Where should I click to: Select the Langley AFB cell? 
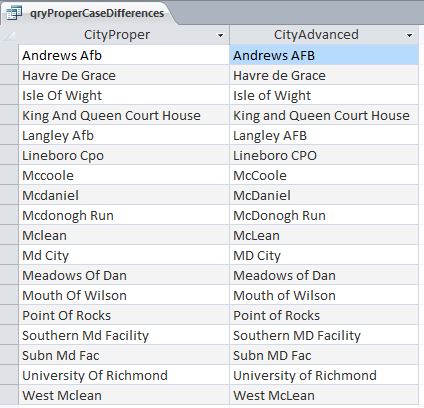[324, 135]
